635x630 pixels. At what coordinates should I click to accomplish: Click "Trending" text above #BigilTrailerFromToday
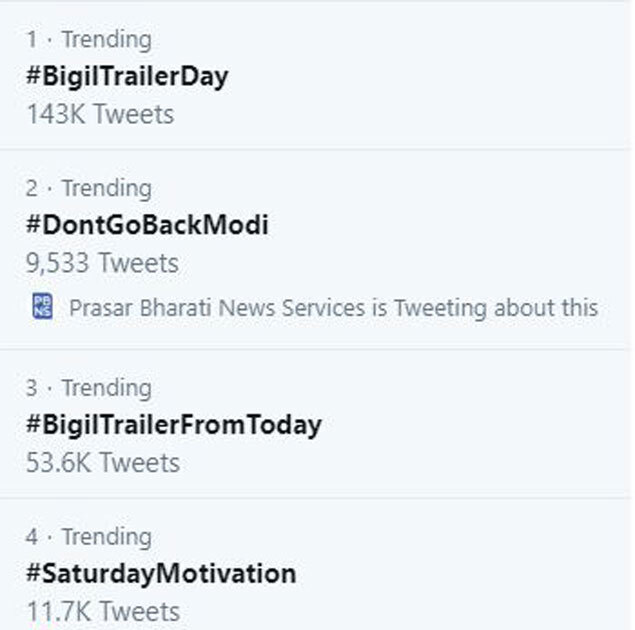[x=106, y=388]
